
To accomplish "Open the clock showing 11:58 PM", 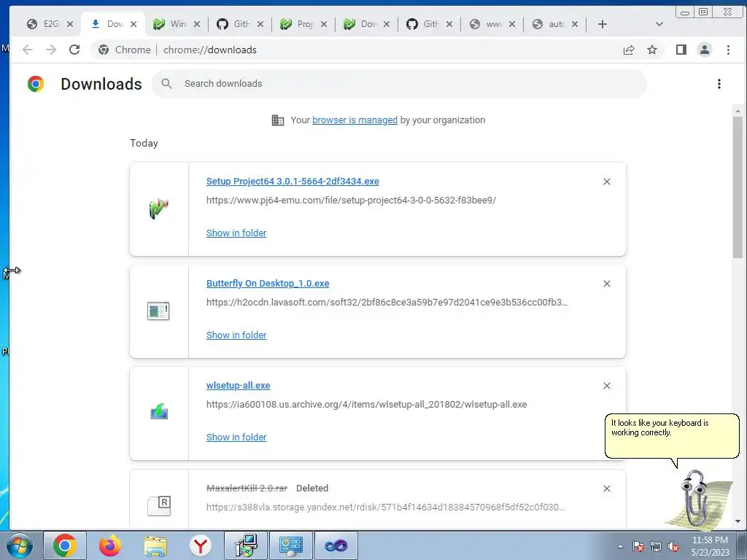I will pyautogui.click(x=710, y=546).
